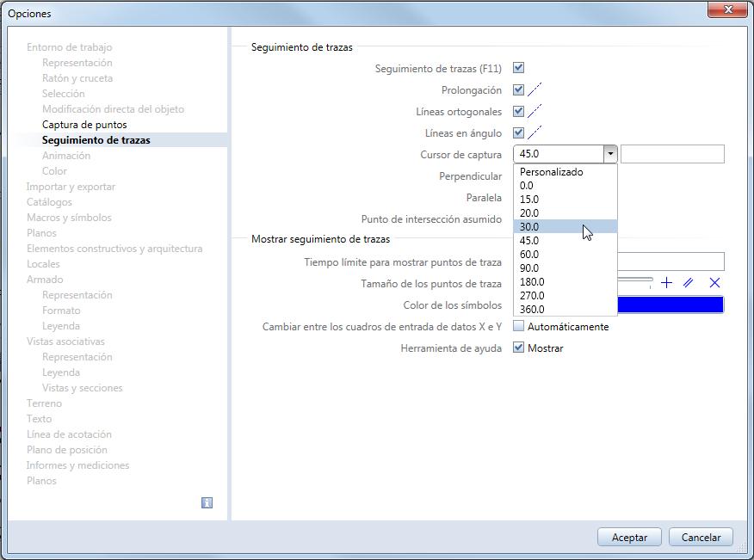
Task: Open Formato under Armado
Action: click(x=61, y=310)
